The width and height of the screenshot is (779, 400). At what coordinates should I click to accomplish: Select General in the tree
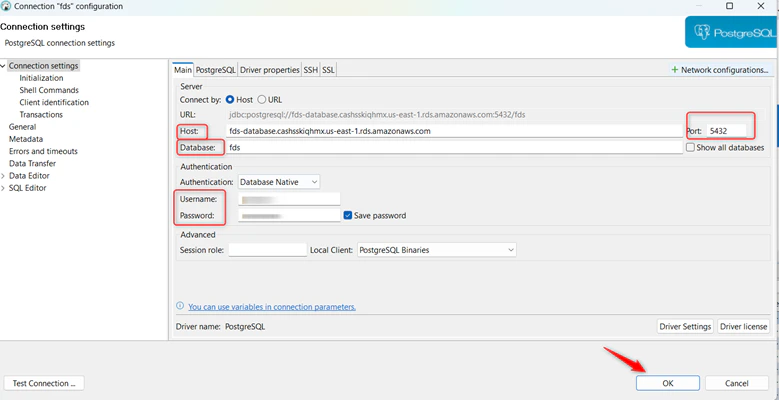point(22,127)
